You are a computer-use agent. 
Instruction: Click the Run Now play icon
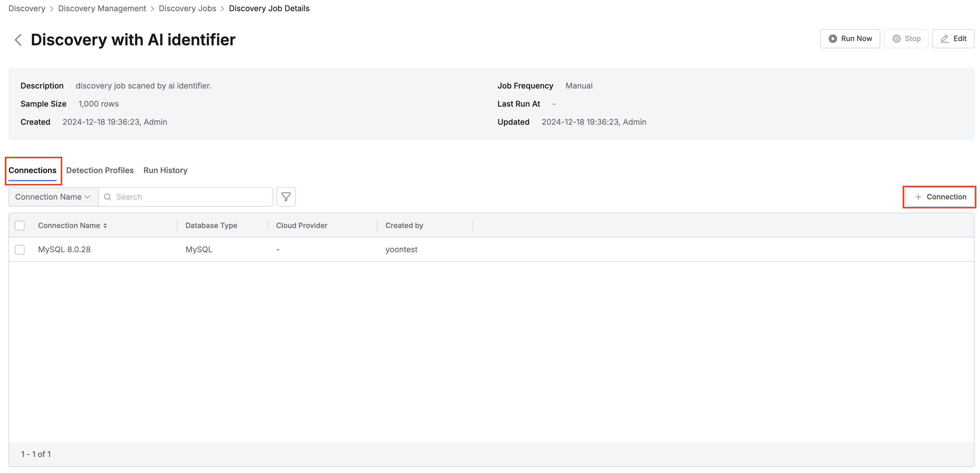[x=832, y=38]
